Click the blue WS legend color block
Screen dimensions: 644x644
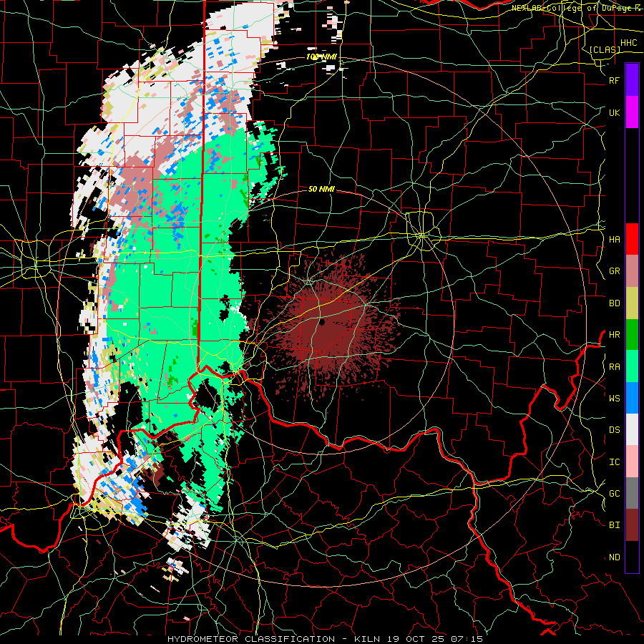(x=632, y=398)
